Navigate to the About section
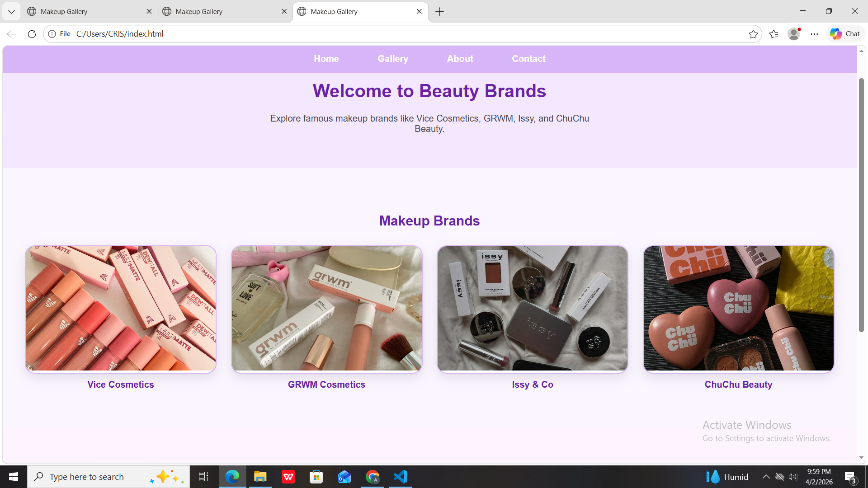Screen dimensions: 868x488 [460, 59]
